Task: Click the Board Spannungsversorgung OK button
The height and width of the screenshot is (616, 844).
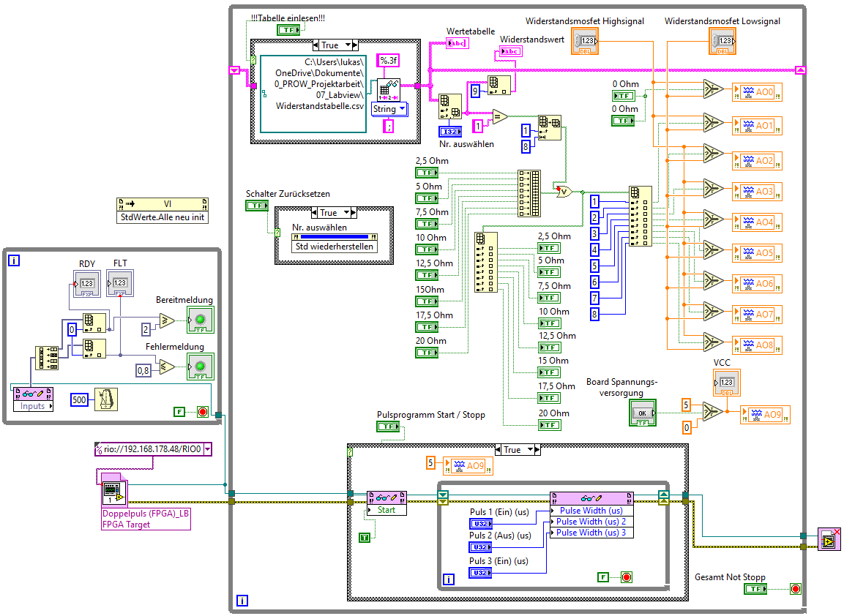Action: point(643,413)
